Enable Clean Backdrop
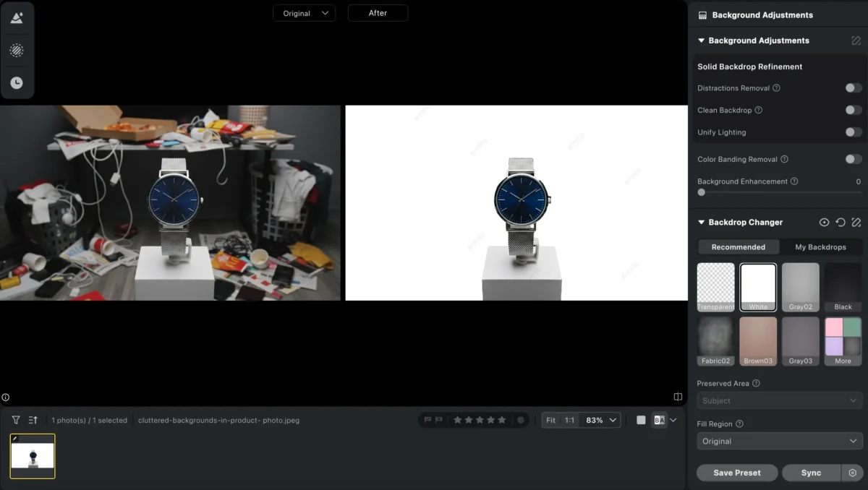Image resolution: width=868 pixels, height=490 pixels. tap(853, 110)
